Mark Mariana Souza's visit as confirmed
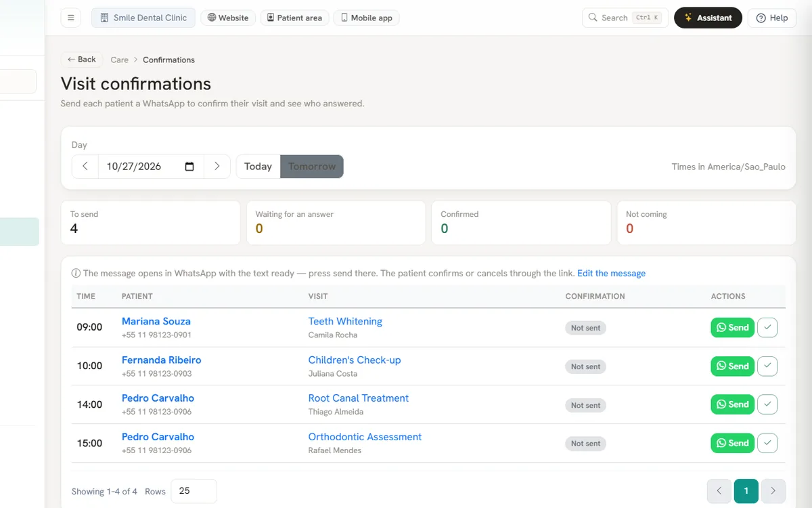The image size is (812, 508). coord(767,328)
